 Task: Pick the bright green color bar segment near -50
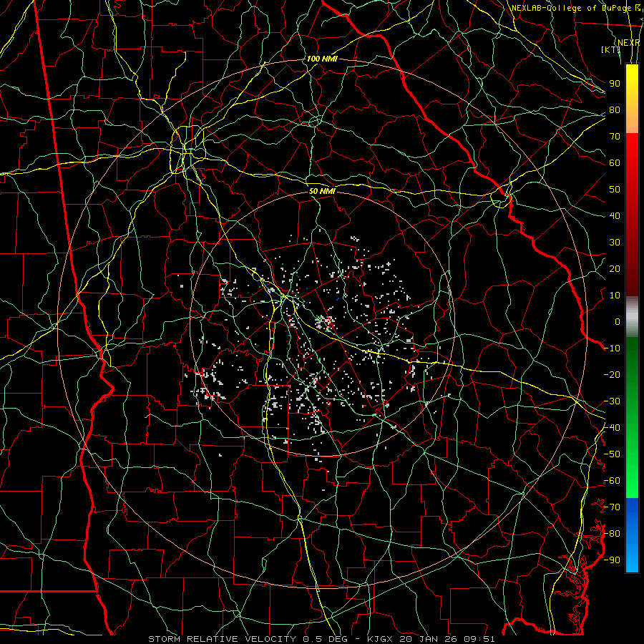pos(632,456)
